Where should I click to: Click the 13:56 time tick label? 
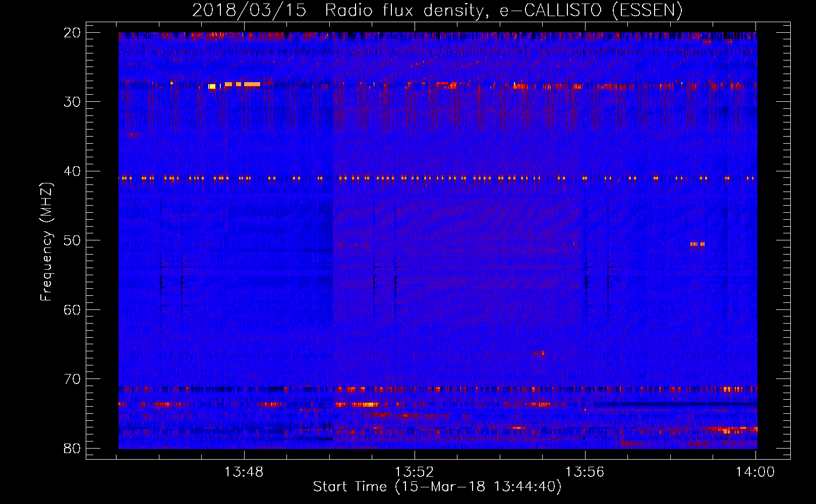pyautogui.click(x=585, y=472)
